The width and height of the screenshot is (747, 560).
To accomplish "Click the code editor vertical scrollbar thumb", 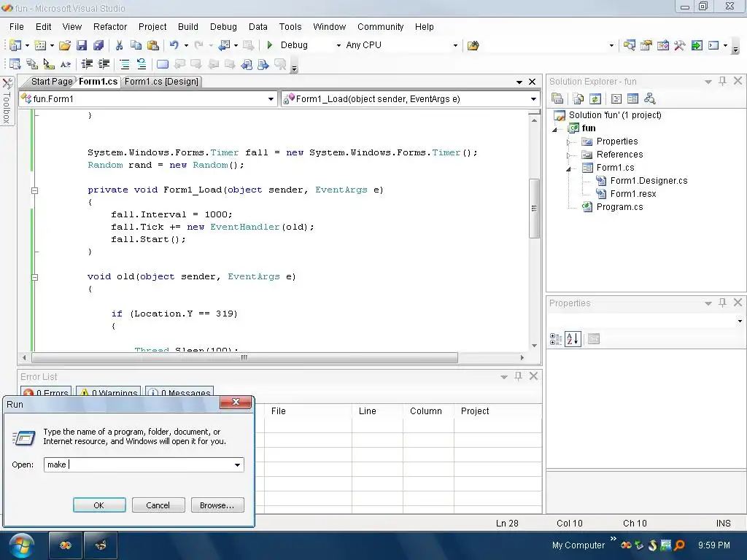I will tap(534, 208).
